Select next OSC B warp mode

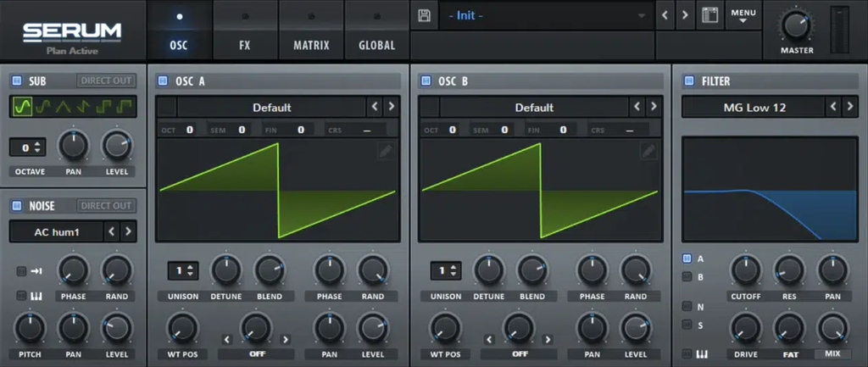click(548, 339)
